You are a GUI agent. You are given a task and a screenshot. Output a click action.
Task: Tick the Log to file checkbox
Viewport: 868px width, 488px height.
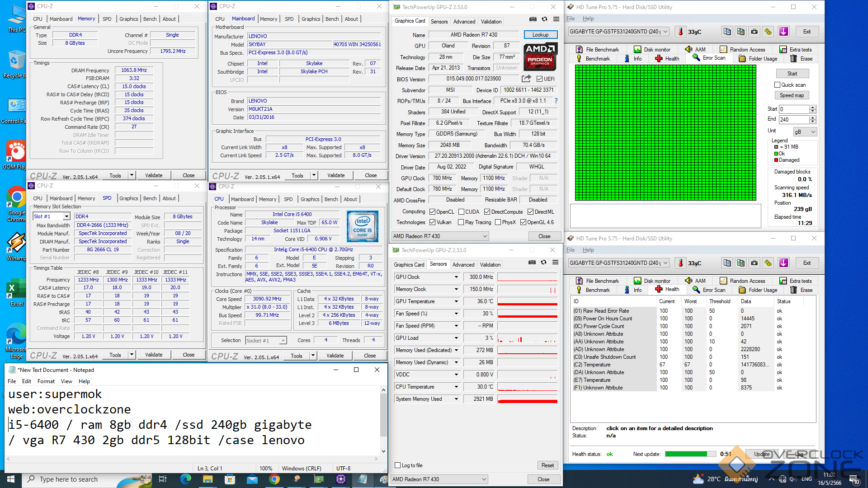(398, 465)
